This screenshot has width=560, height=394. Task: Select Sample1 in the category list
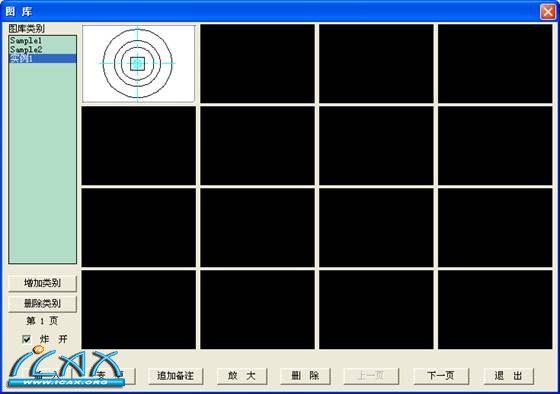pyautogui.click(x=42, y=40)
